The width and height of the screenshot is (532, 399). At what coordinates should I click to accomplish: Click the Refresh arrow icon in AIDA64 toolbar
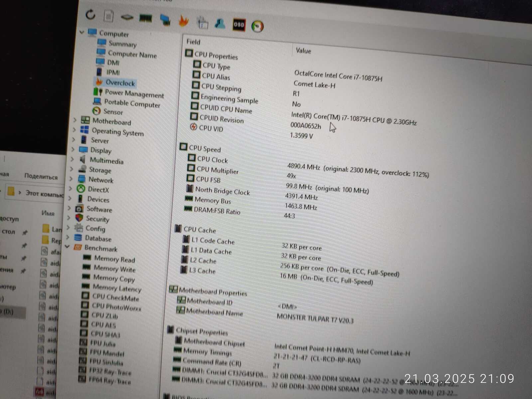90,14
